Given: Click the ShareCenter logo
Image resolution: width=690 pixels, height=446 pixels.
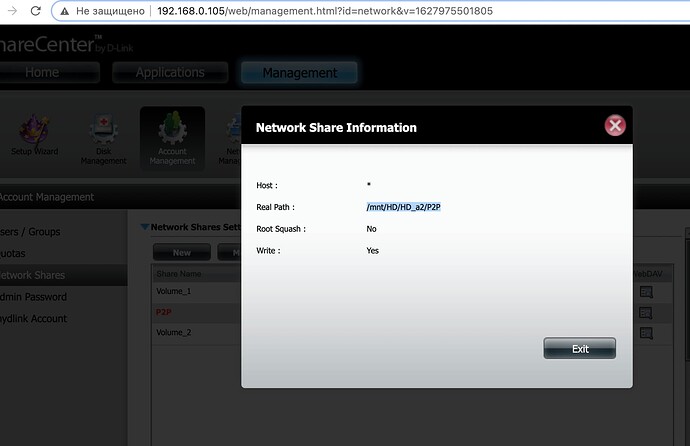Looking at the screenshot, I should (x=66, y=44).
